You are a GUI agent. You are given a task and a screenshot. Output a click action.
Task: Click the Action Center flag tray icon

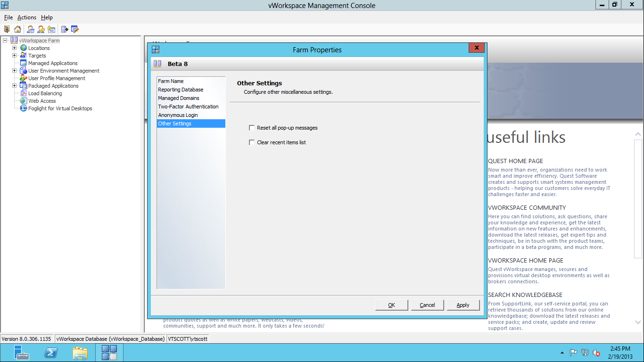[574, 352]
